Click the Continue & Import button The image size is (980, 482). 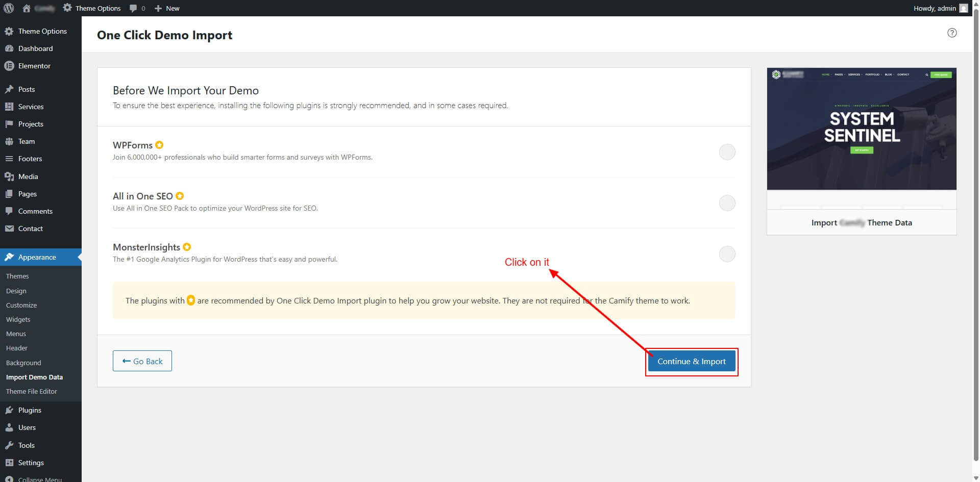pos(691,361)
